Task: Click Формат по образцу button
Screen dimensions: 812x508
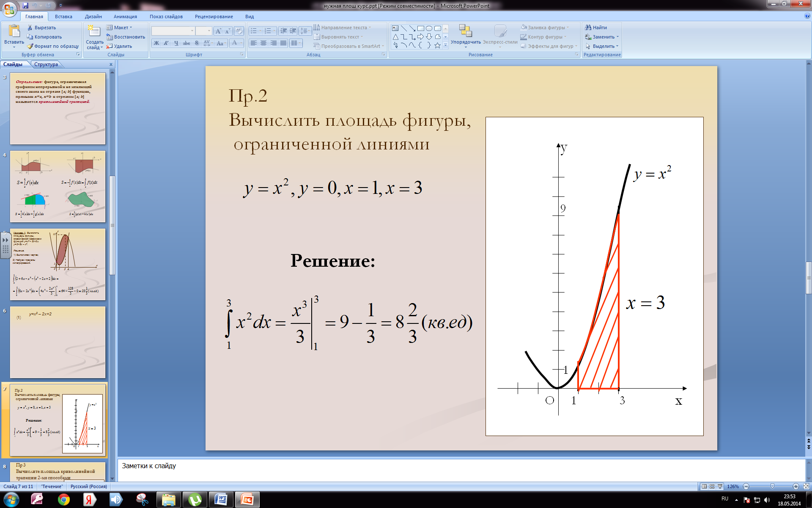Action: pyautogui.click(x=53, y=46)
